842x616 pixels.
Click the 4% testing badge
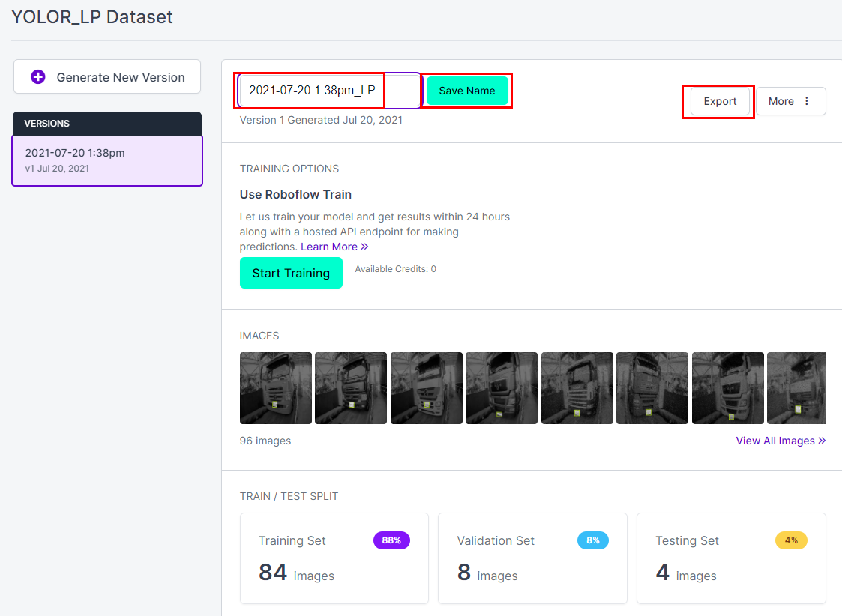(x=791, y=540)
